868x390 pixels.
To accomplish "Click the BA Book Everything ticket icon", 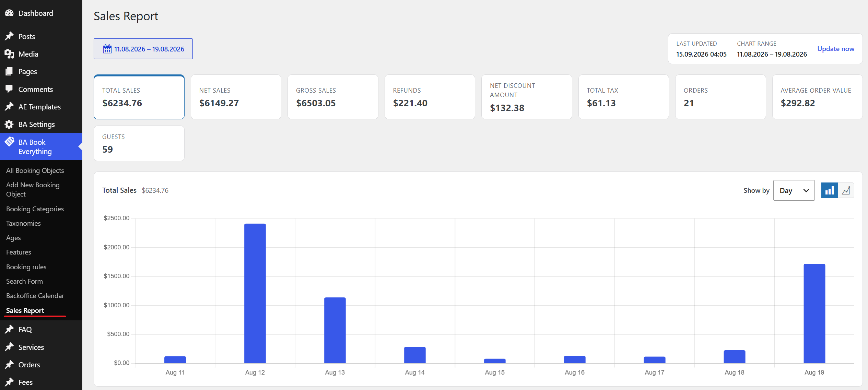I will coord(9,142).
